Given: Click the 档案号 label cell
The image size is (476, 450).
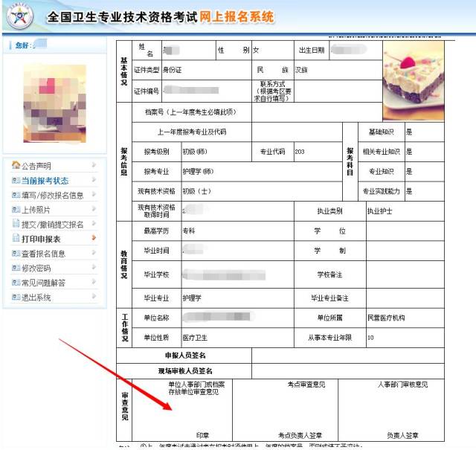Looking at the screenshot, I should 192,112.
